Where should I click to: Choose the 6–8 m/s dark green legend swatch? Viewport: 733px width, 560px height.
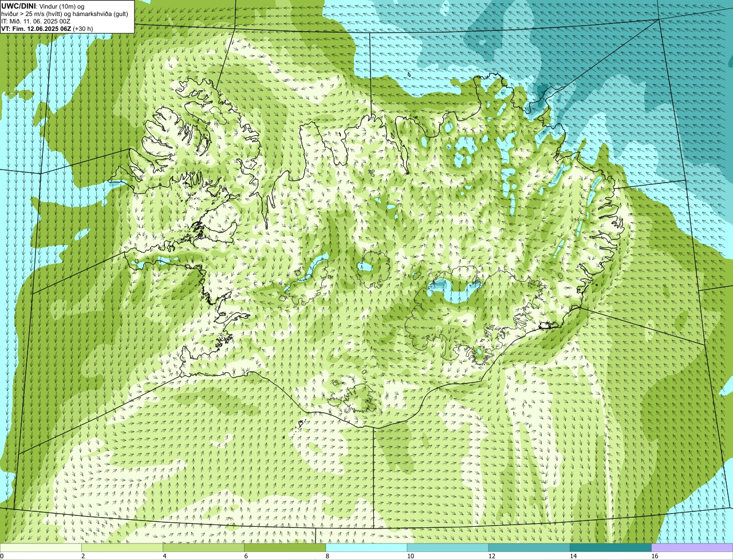[285, 547]
